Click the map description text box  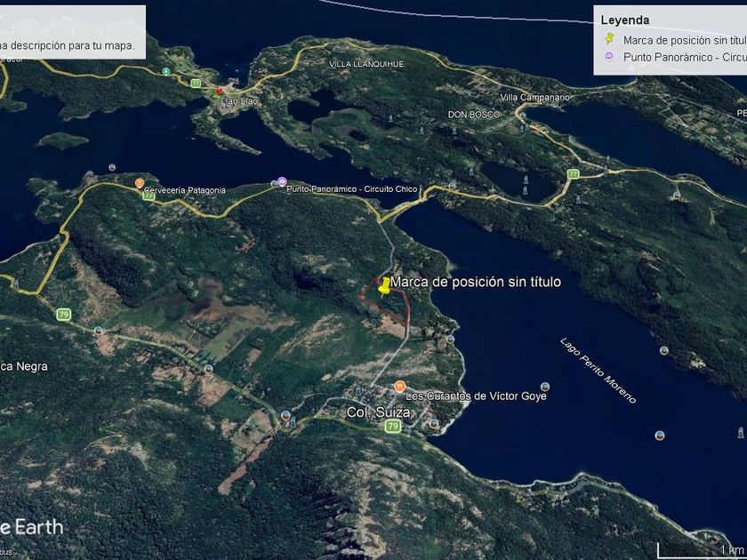(x=72, y=32)
